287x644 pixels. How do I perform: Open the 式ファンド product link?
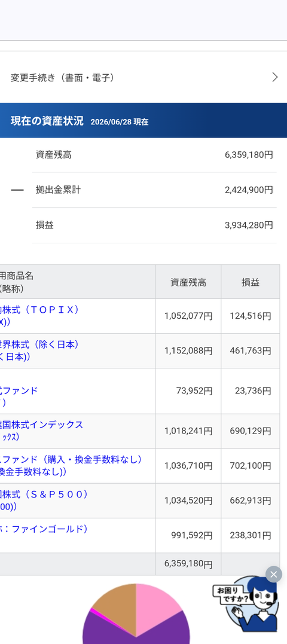[19, 396]
